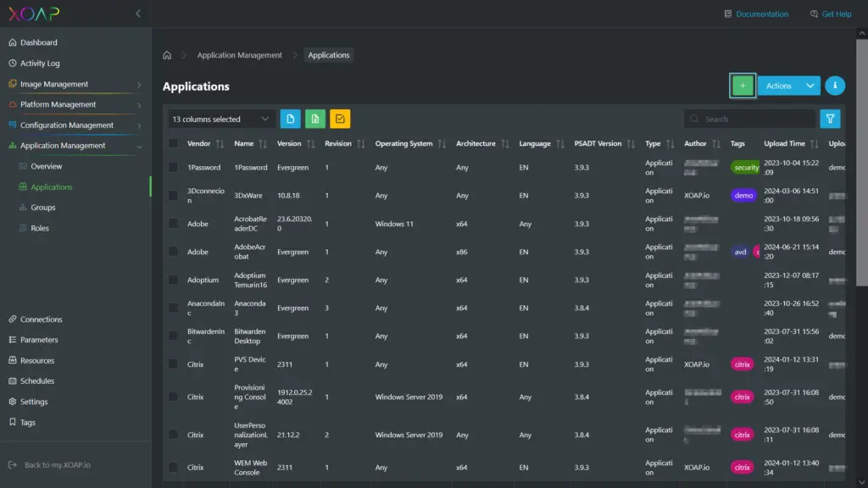Click the home breadcrumb icon

166,54
